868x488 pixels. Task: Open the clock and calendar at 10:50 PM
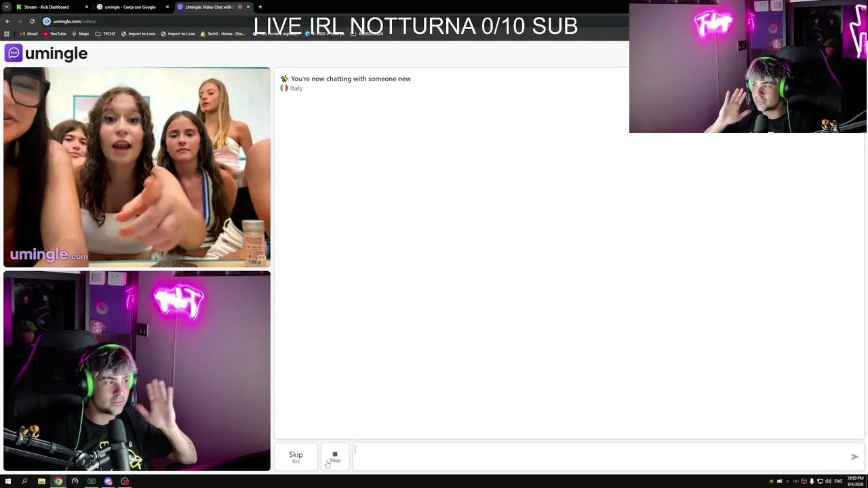(x=855, y=481)
